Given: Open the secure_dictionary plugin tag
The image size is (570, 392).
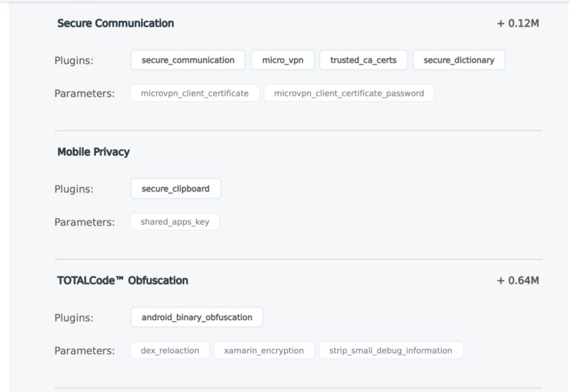Looking at the screenshot, I should point(459,60).
